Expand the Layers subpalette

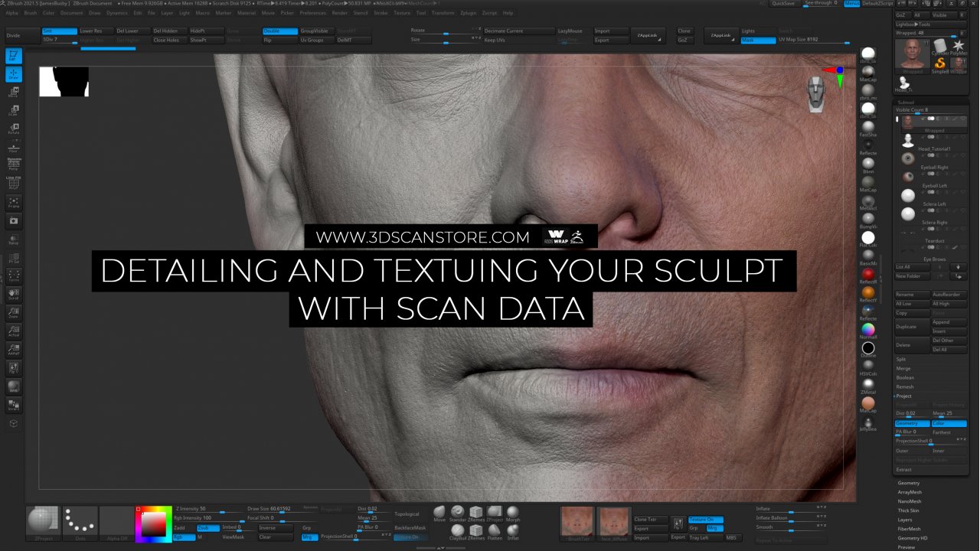coord(905,520)
